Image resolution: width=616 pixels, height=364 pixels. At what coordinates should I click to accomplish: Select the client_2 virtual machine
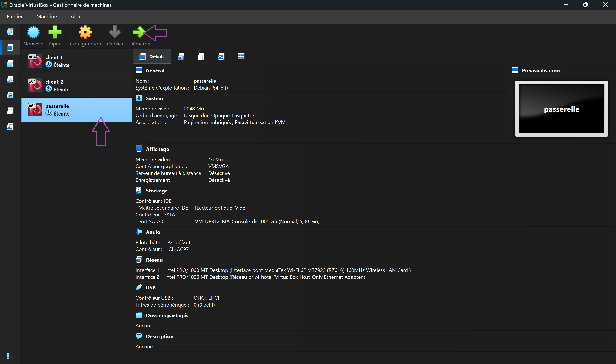[x=76, y=85]
